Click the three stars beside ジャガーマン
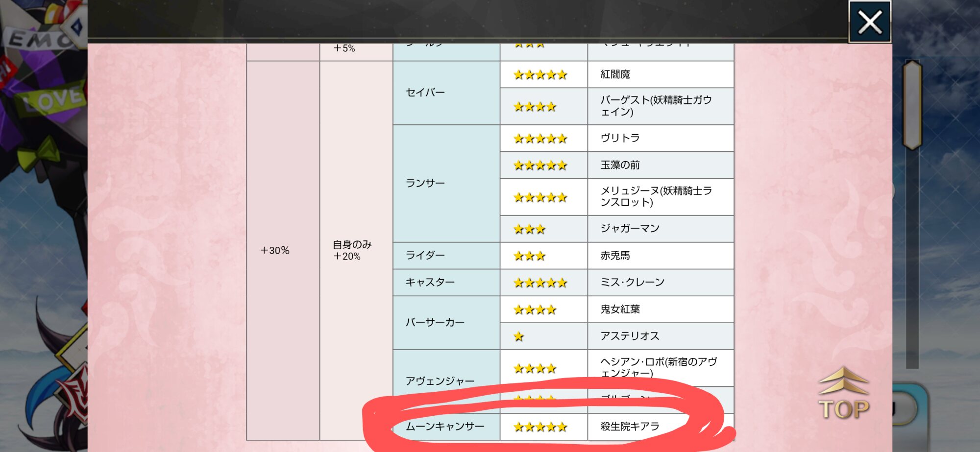Screen dimensions: 980x452 pos(529,229)
